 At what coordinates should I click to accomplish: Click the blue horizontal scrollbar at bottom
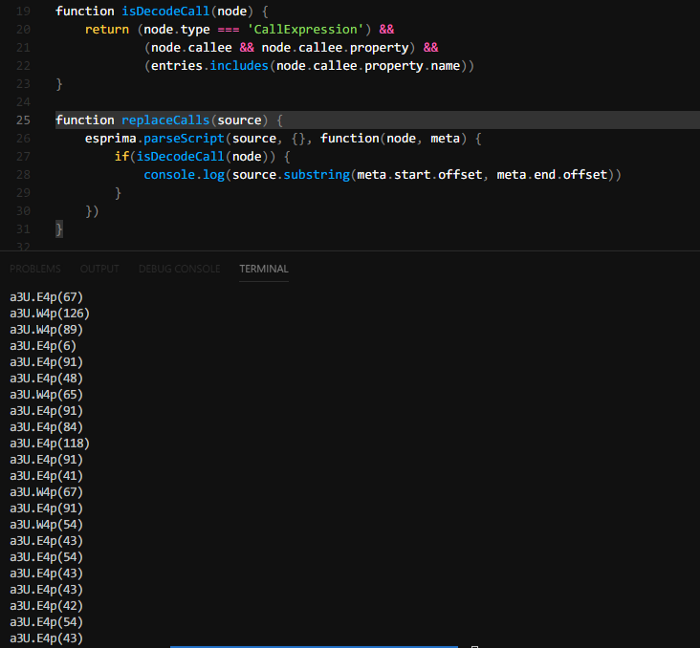[x=313, y=646]
